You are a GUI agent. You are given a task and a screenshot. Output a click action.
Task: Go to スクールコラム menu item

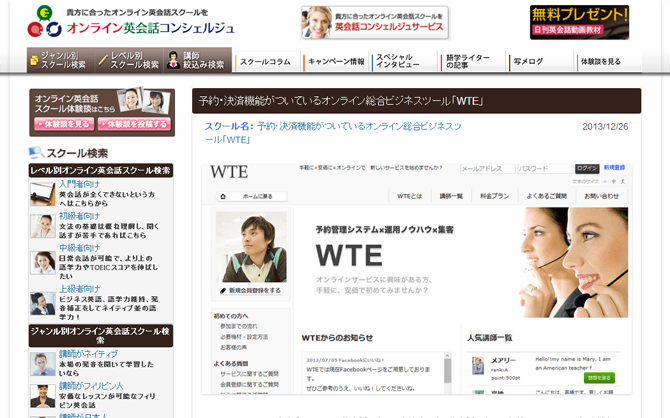[x=265, y=62]
